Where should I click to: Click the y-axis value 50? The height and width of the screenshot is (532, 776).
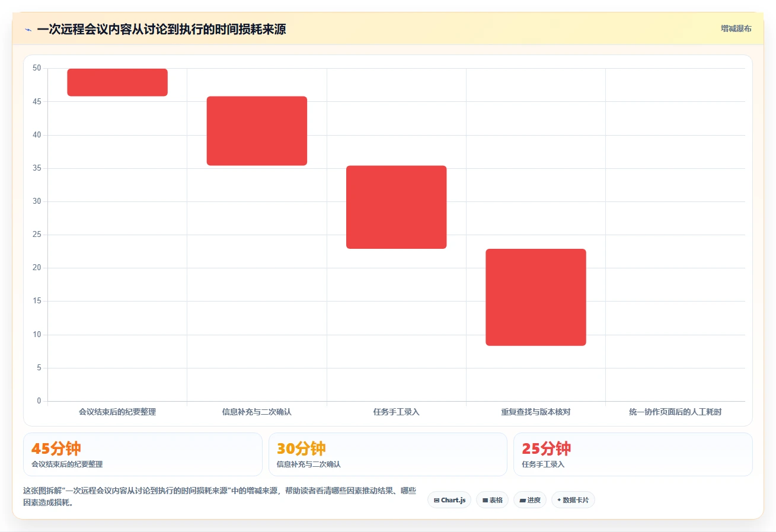(37, 68)
